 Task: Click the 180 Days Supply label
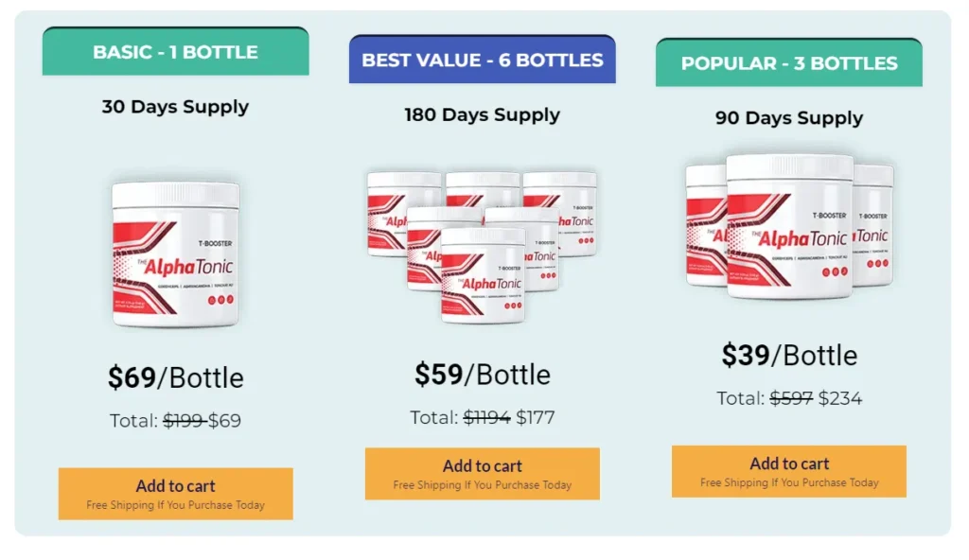[x=482, y=115]
